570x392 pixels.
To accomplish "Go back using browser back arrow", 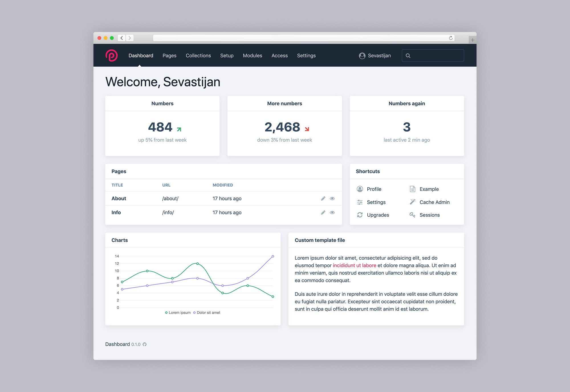I will (x=122, y=38).
